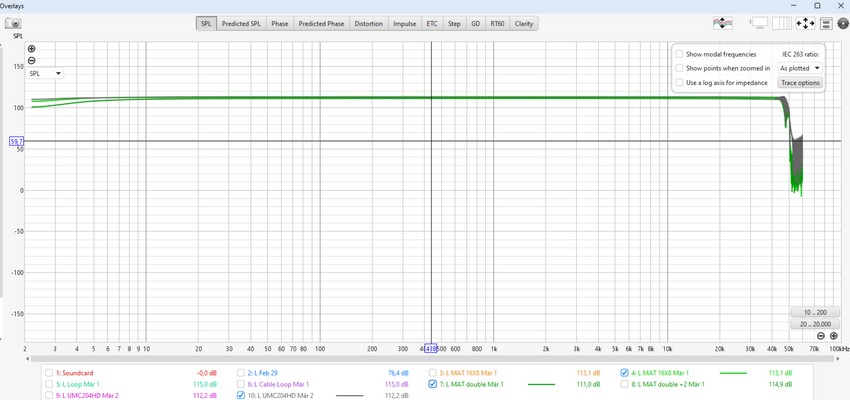Zoom in horizontal axis at bottom right
Screen dimensions: 850x400
834,336
